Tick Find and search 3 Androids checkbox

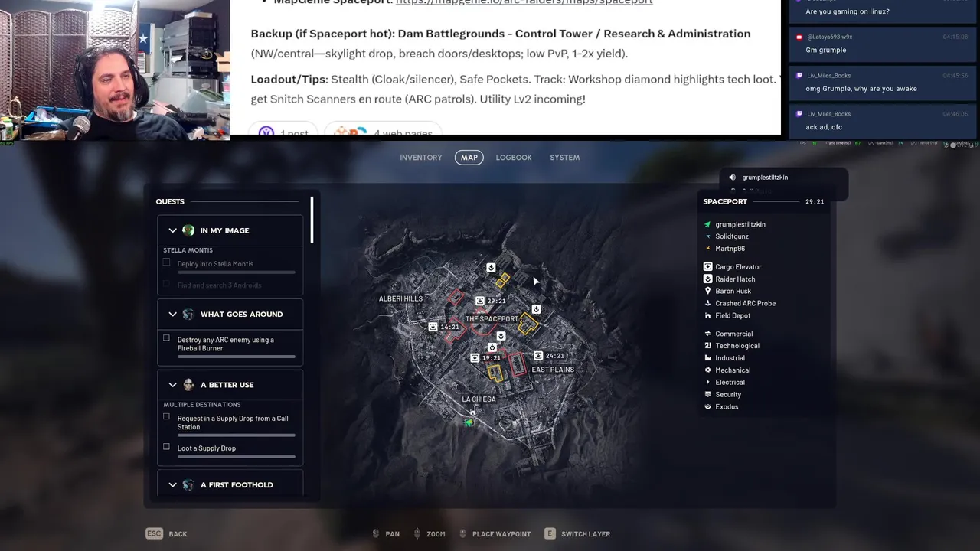(x=166, y=284)
